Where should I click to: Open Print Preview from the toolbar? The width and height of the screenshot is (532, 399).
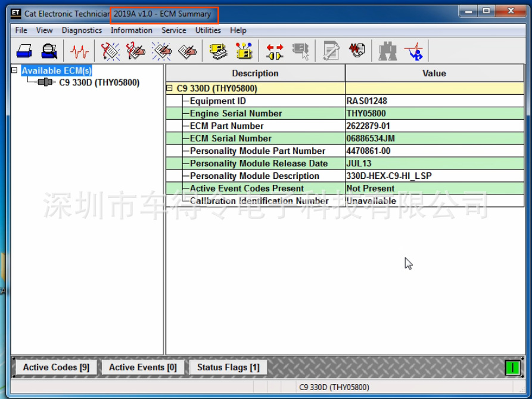[49, 51]
